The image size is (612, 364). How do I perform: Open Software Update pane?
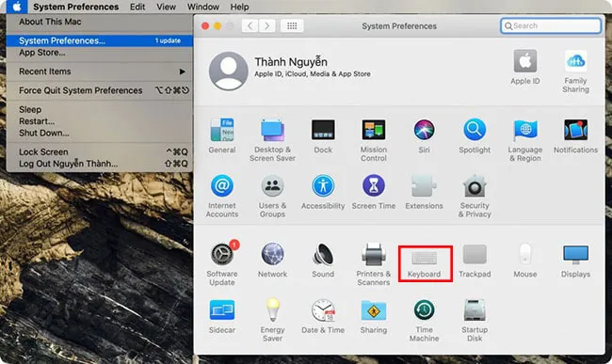[x=221, y=262]
